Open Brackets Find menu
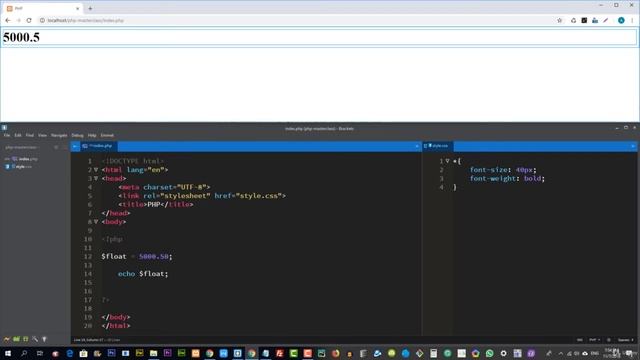The image size is (640, 360). click(x=30, y=135)
